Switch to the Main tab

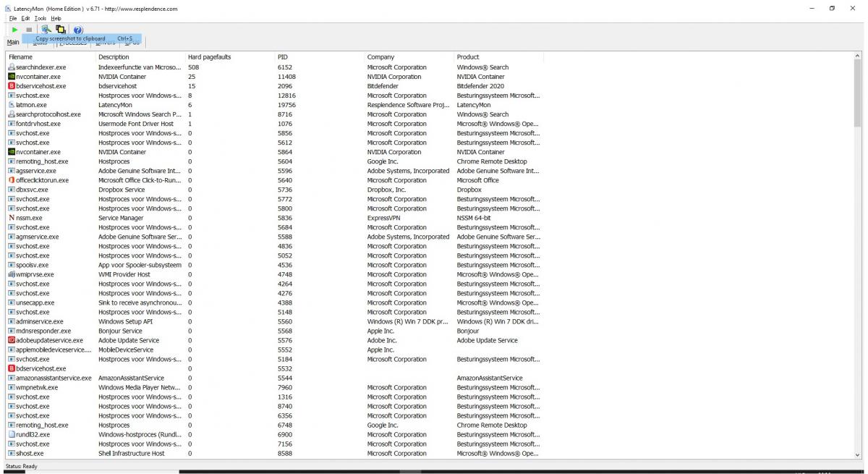pos(13,42)
